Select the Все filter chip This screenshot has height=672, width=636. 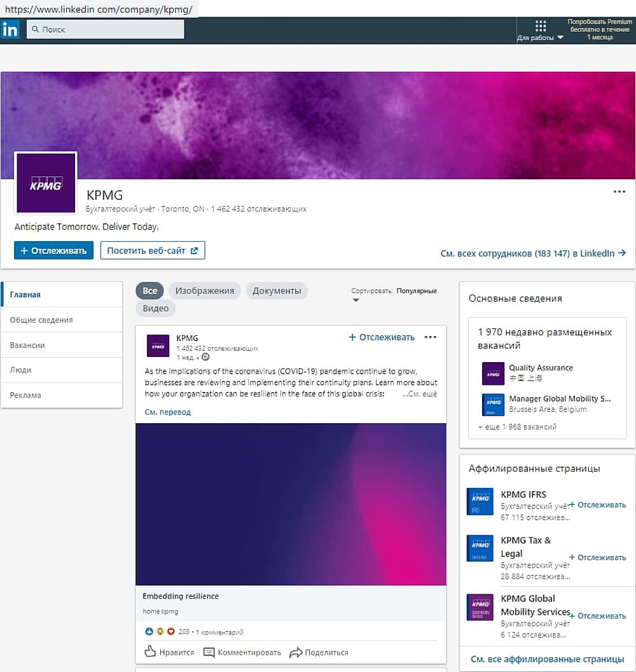[149, 291]
